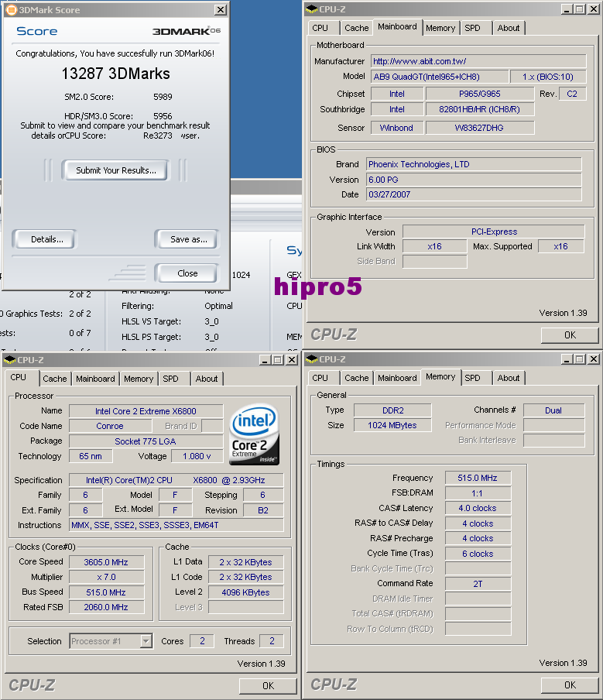Click the 4.0 clocks CAS latency field
This screenshot has height=700, width=603.
[478, 508]
